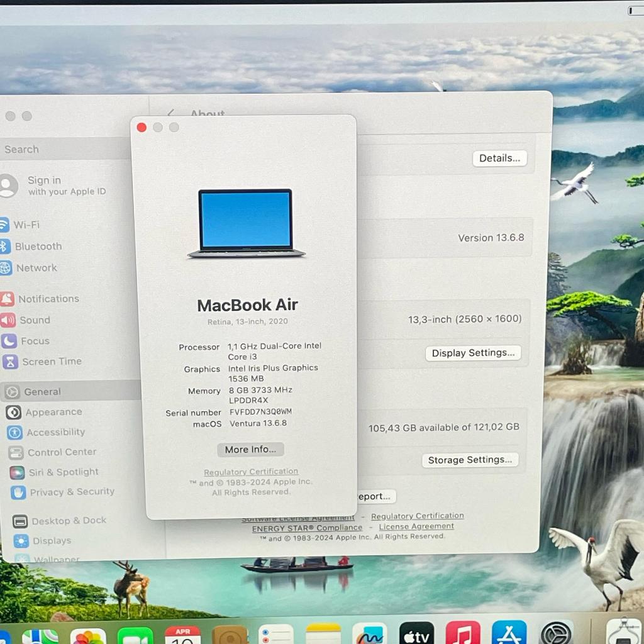Select Bluetooth in the settings sidebar

click(x=38, y=247)
